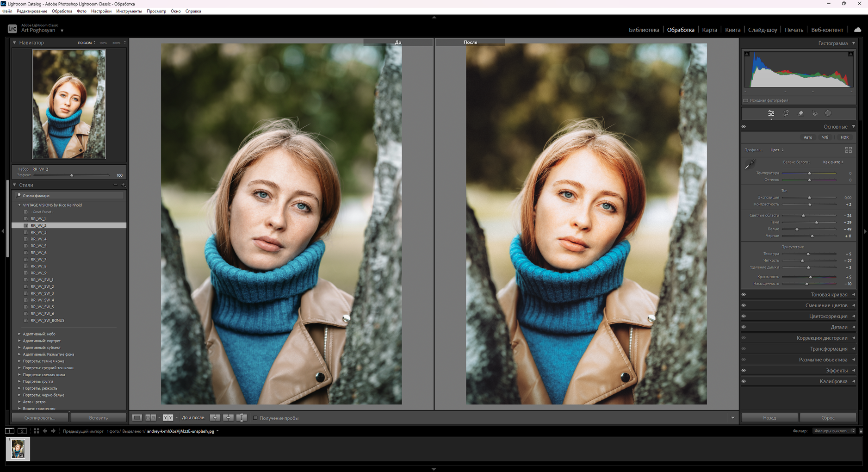Open the 'Инструменты' menu
Viewport: 868px width, 472px height.
coord(129,11)
